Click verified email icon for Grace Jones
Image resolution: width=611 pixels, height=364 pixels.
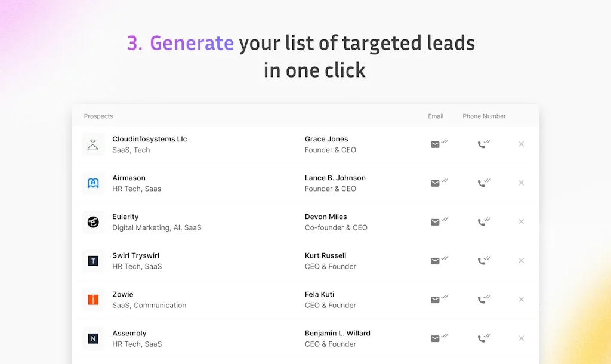tap(436, 144)
